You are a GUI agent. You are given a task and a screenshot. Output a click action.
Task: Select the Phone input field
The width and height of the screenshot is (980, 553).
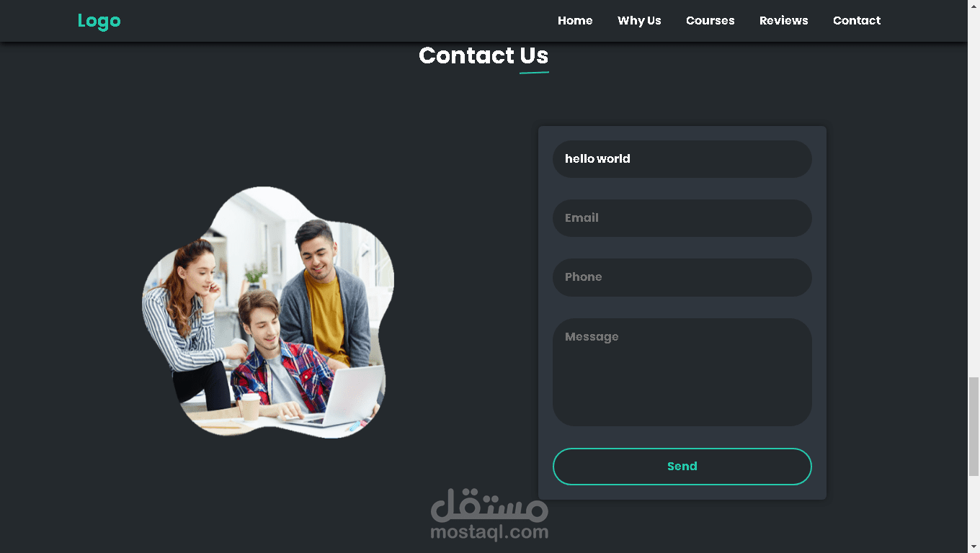click(x=682, y=277)
